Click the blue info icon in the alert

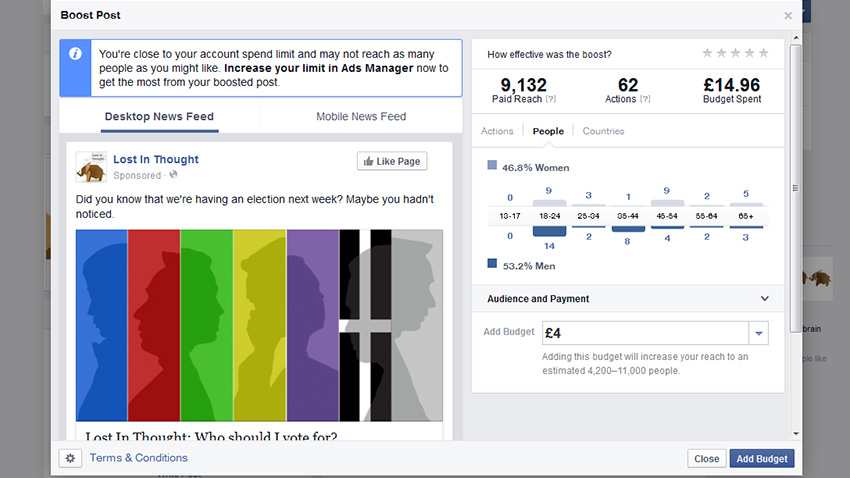[x=75, y=54]
